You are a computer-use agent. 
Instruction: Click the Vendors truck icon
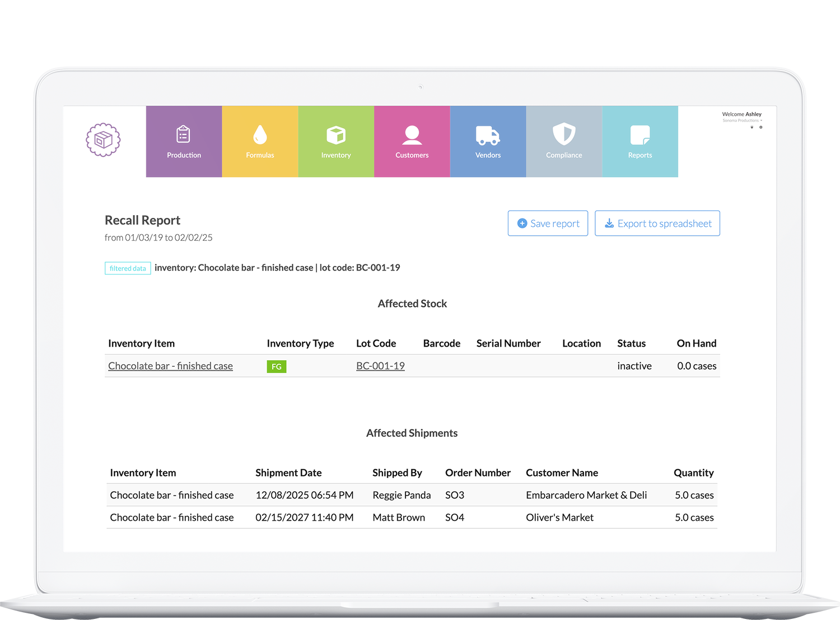click(488, 134)
